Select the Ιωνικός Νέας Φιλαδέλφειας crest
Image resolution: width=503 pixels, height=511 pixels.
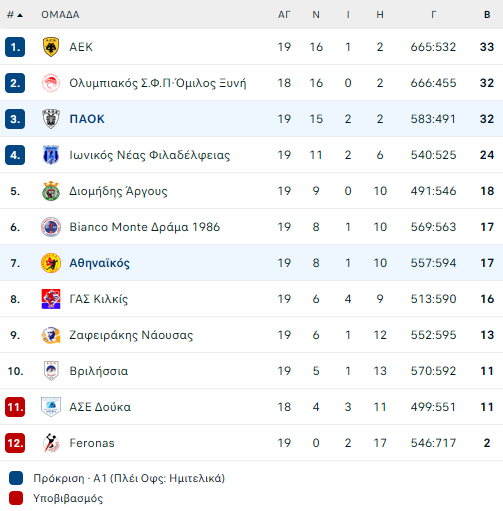click(x=51, y=155)
